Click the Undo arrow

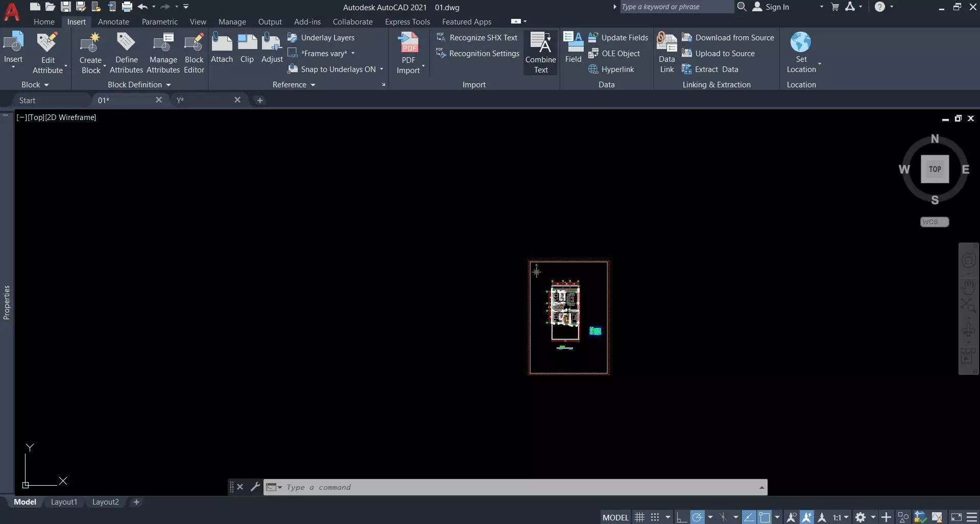pos(142,7)
